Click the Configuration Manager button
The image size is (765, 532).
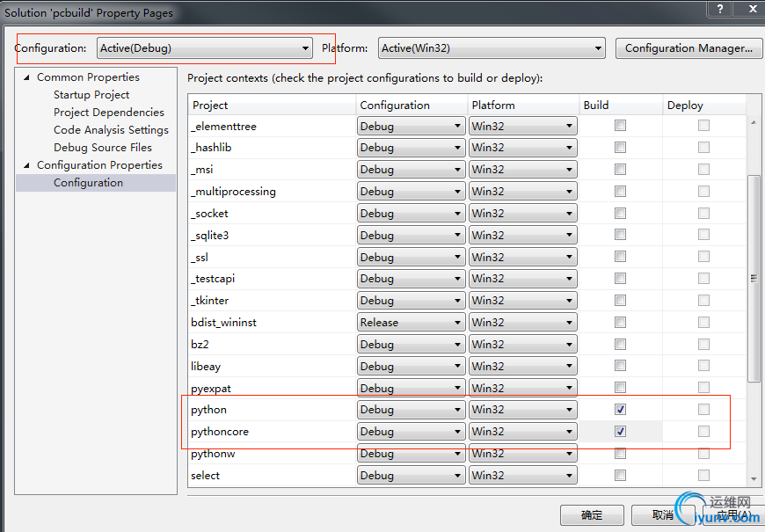click(x=688, y=48)
